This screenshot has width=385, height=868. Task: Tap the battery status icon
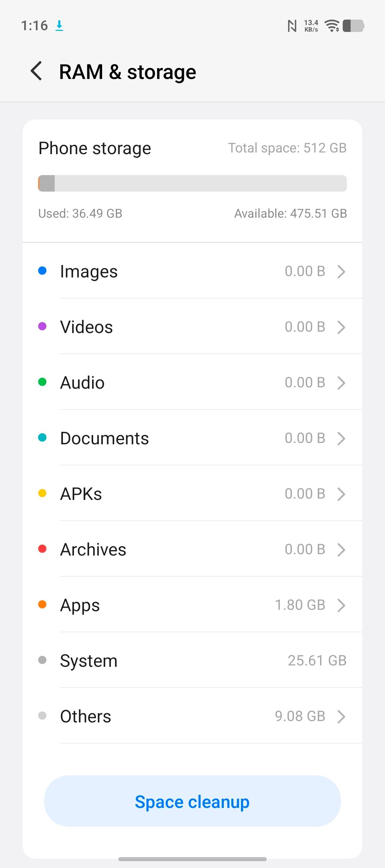coord(353,26)
